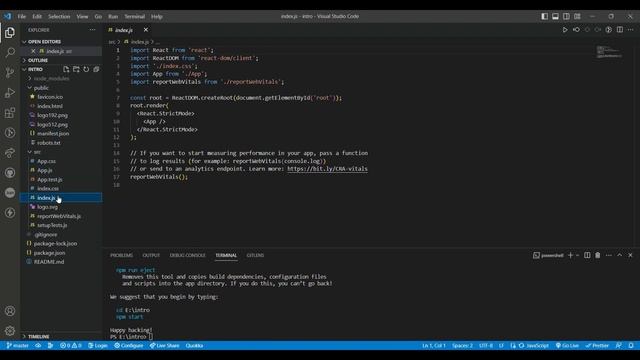640x360 pixels.
Task: Open reportWebVitals.js in Explorer
Action: point(59,216)
